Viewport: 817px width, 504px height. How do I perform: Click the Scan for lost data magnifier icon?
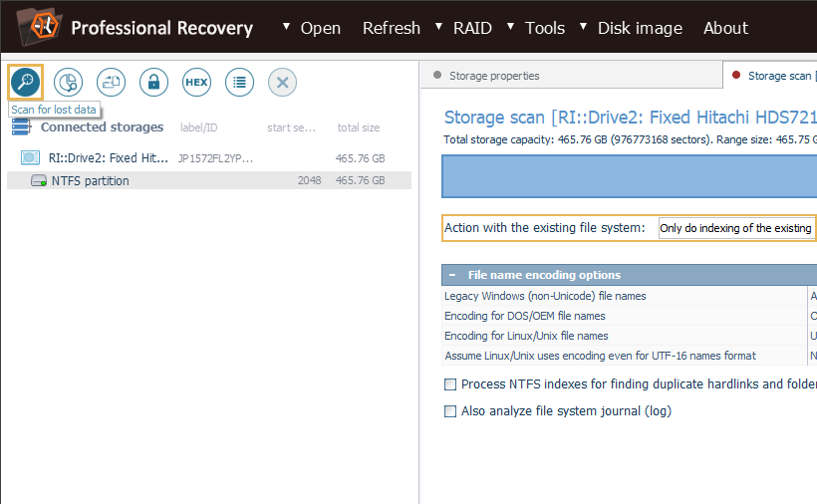[26, 82]
